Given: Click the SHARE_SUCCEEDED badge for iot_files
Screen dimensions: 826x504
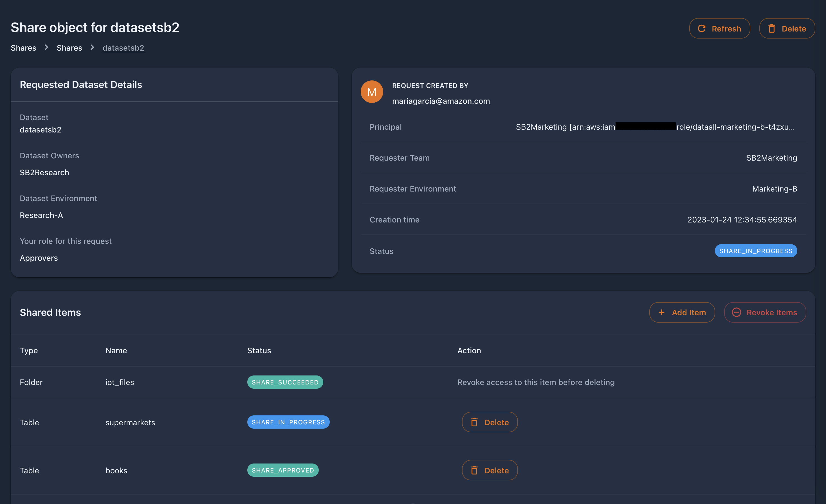Looking at the screenshot, I should pos(285,382).
